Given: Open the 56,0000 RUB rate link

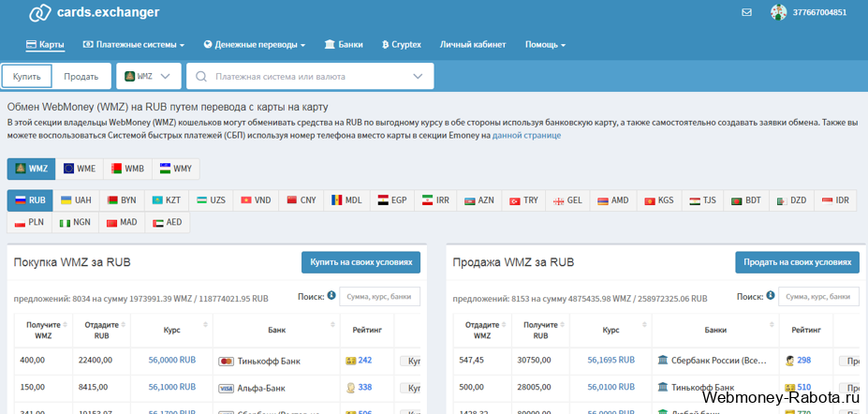Looking at the screenshot, I should click(172, 361).
